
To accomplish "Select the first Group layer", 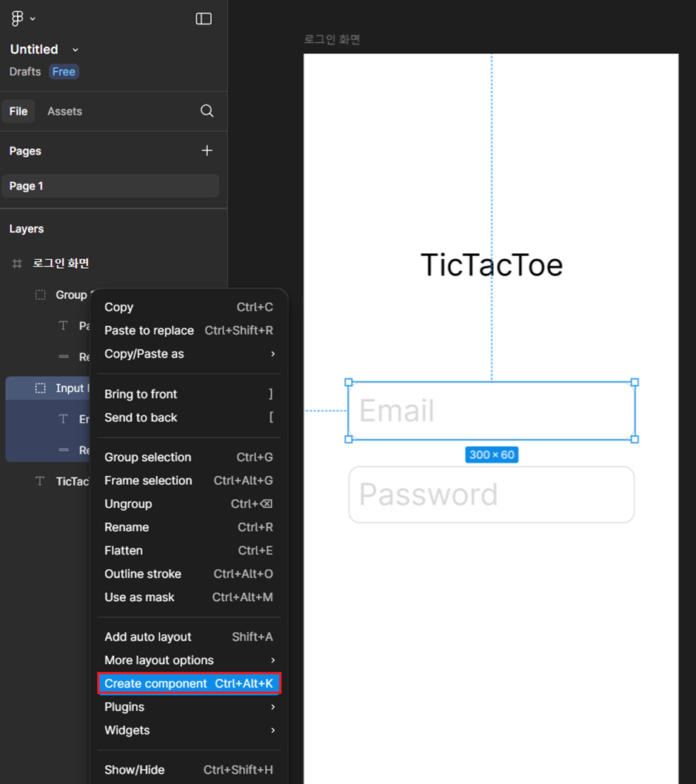I will click(71, 295).
